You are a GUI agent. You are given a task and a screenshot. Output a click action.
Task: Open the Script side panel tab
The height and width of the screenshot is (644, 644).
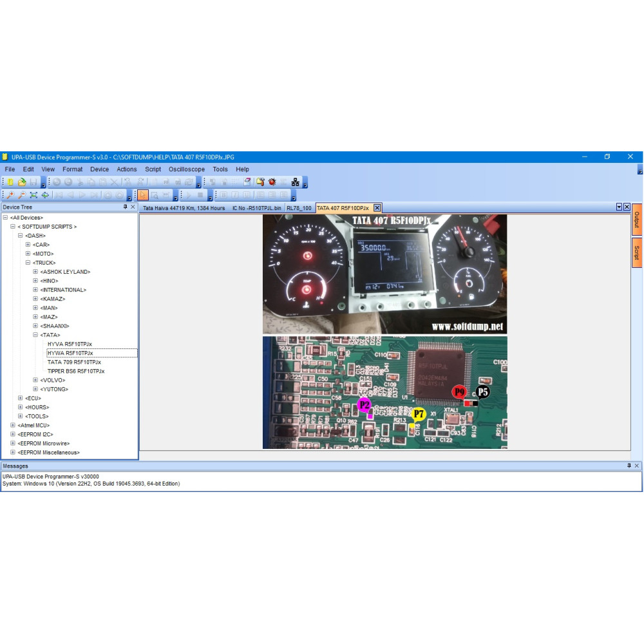tap(637, 252)
